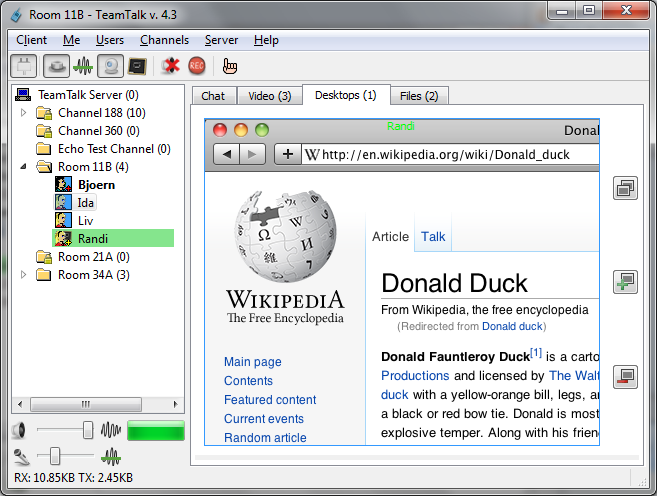Screen dimensions: 657x496
Task: Click the microphone icon beside the lower slider
Action: [x=22, y=456]
